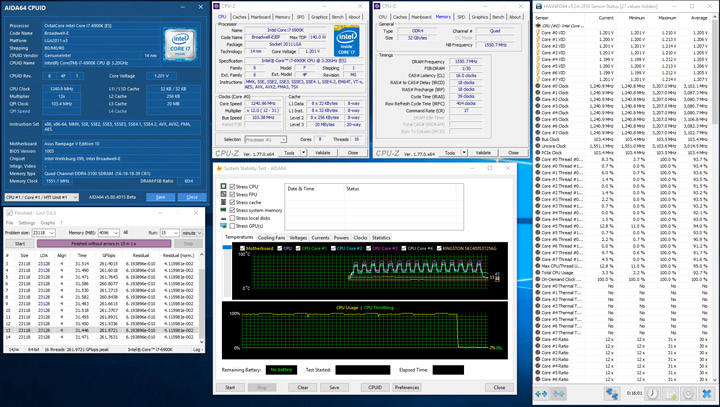Open the Voltages tab in System Stability Test
This screenshot has width=720, height=407.
(298, 238)
